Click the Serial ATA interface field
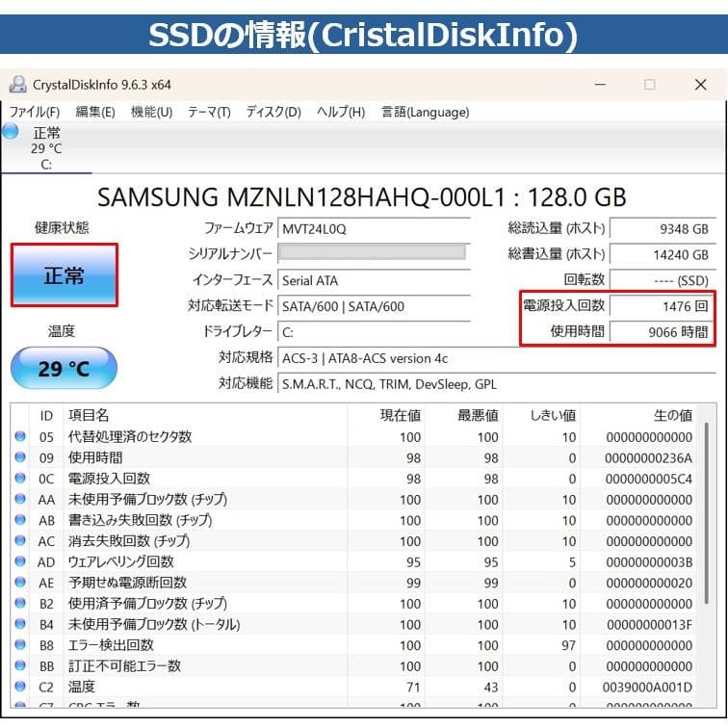The width and height of the screenshot is (728, 728). [x=374, y=280]
